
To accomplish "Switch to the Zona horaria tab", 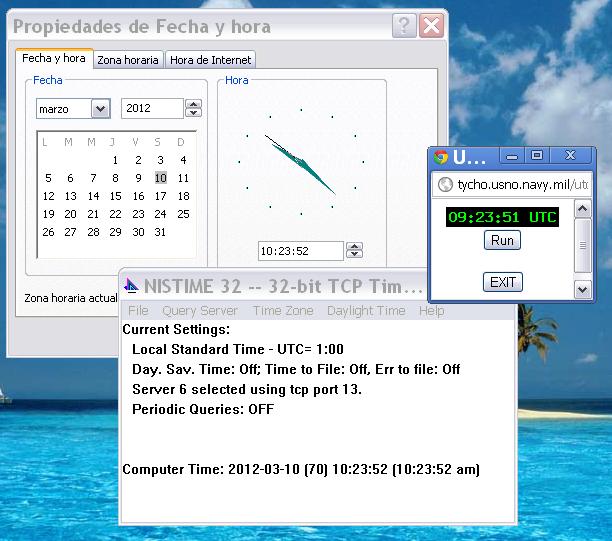I will 127,60.
